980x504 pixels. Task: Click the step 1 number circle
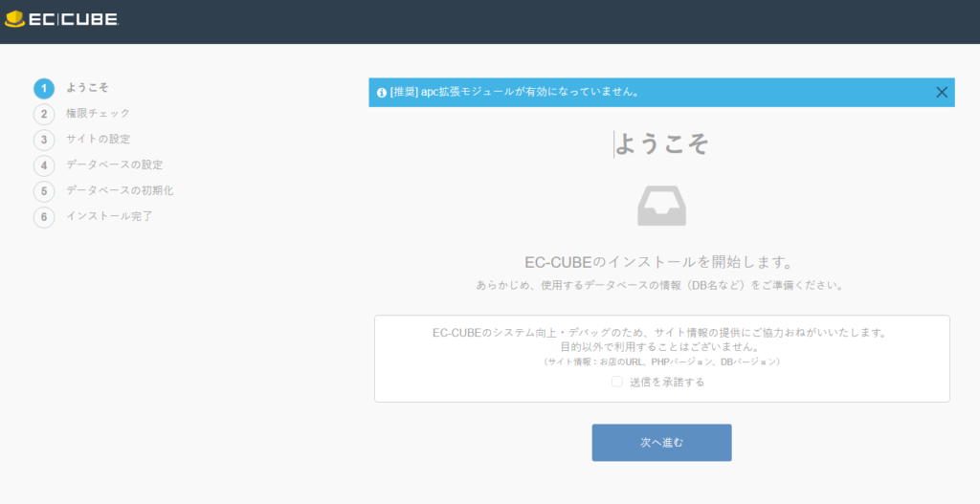(x=44, y=88)
